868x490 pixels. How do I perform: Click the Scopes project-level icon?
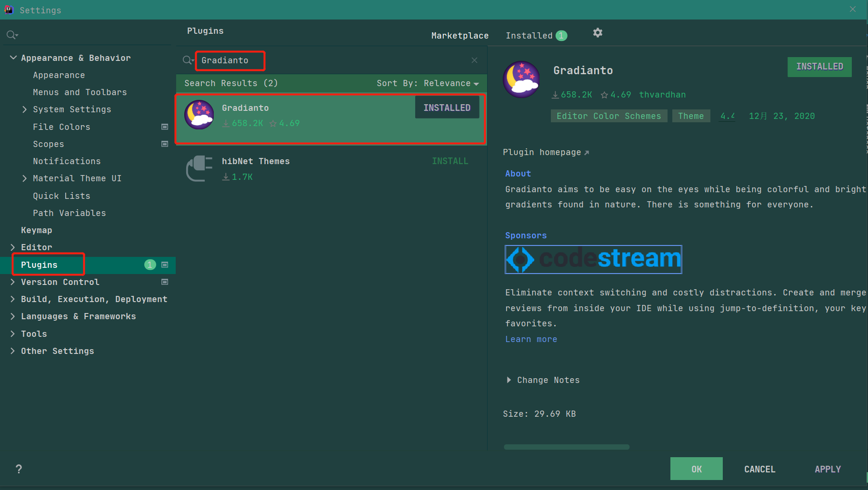[x=165, y=144]
